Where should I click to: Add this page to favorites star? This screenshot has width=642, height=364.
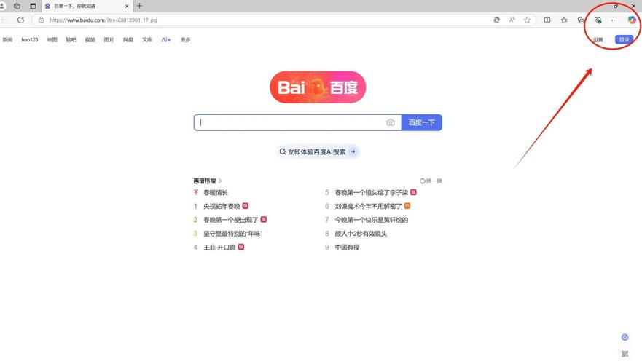coord(528,20)
